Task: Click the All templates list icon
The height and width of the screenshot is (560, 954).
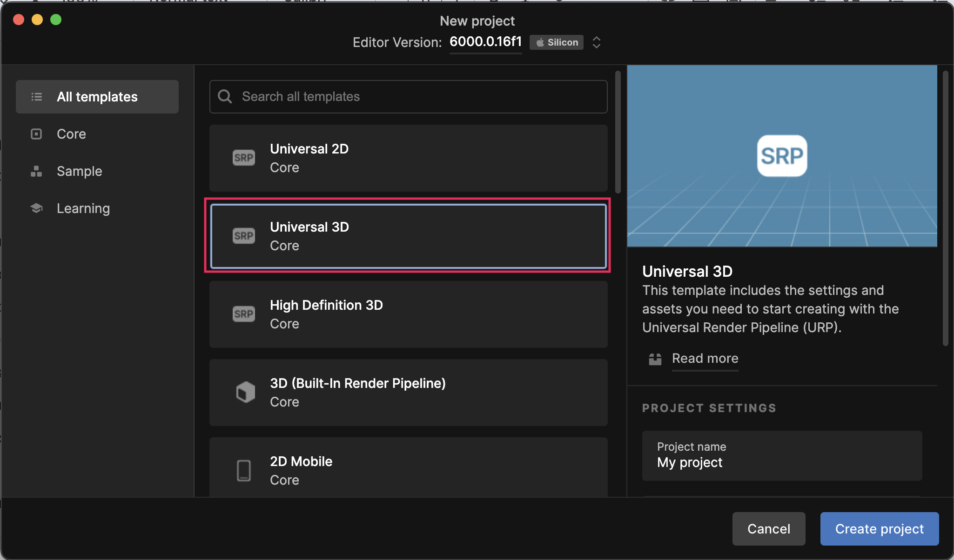Action: tap(37, 97)
